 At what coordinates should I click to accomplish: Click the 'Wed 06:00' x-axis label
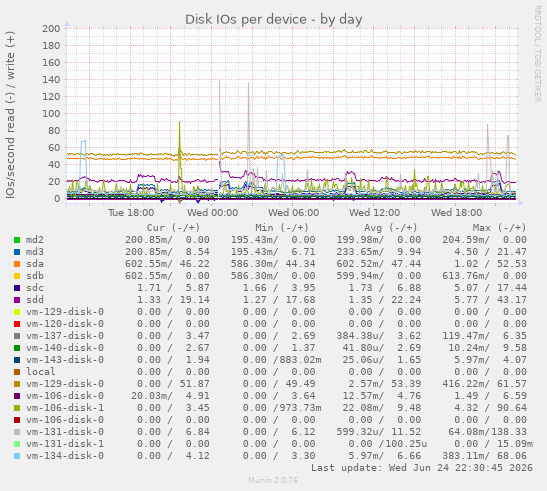[294, 213]
